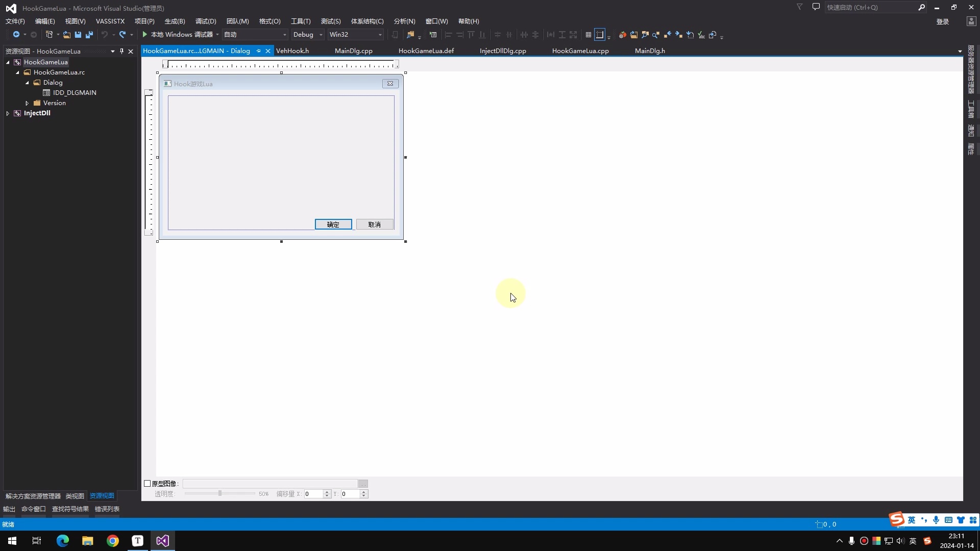
Task: Open the Win32 platform dropdown
Action: point(380,35)
